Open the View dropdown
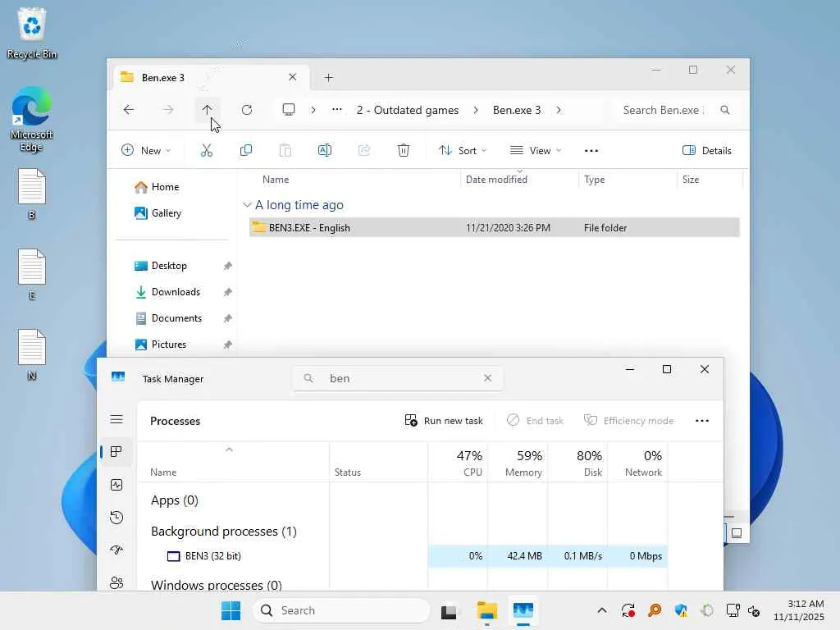This screenshot has height=630, width=840. coord(535,151)
